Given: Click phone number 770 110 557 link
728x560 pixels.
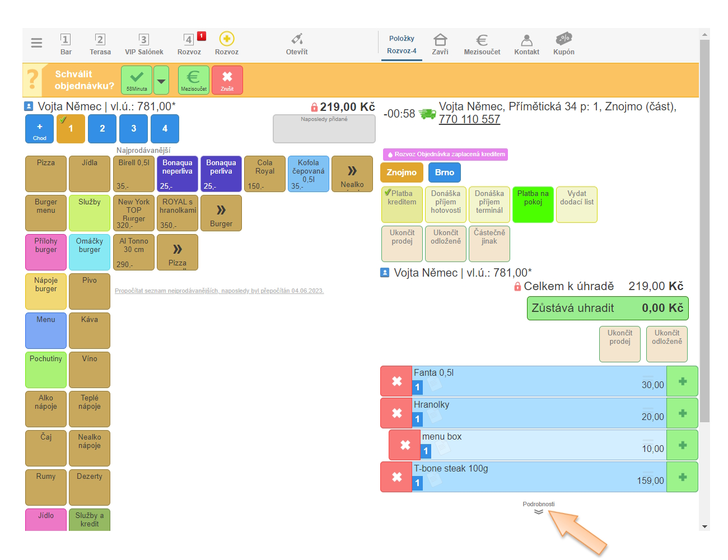Looking at the screenshot, I should click(469, 119).
